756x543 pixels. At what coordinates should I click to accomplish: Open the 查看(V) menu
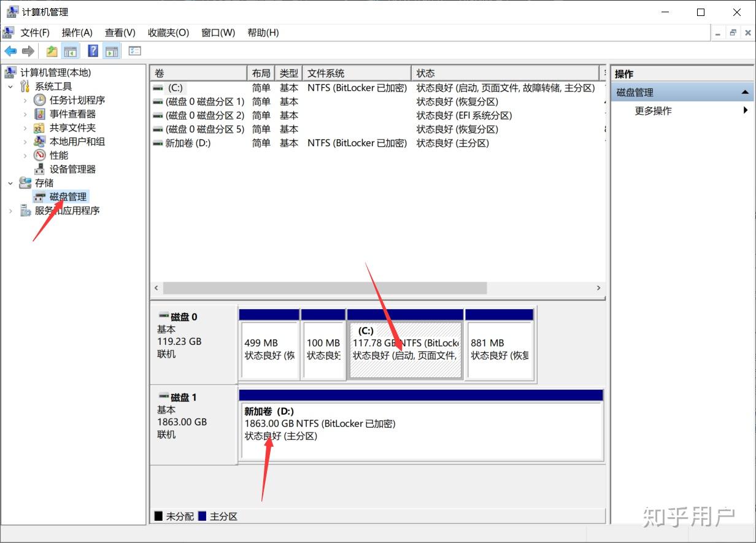(x=120, y=33)
